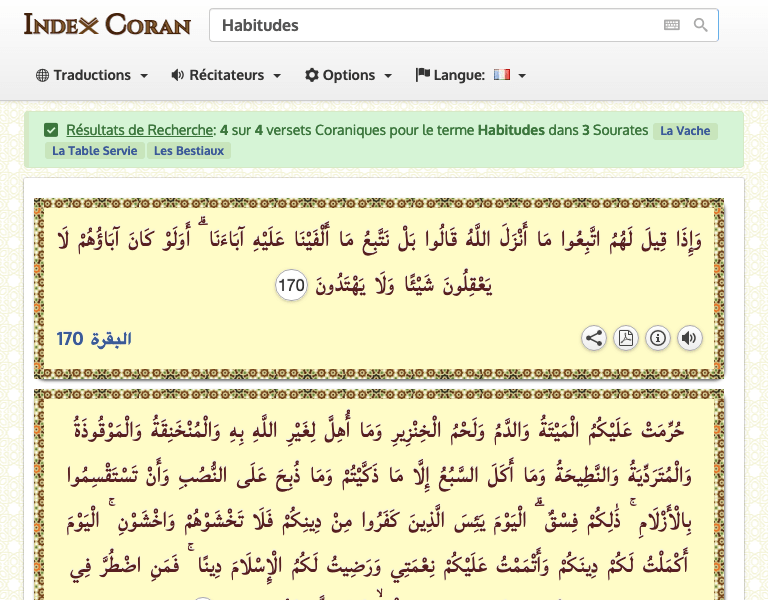Filter by Les Bestiaux surah tag
768x600 pixels.
point(189,151)
